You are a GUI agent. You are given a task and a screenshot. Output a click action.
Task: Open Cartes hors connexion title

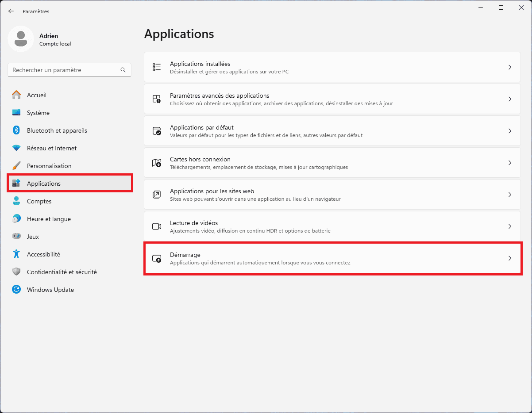point(200,159)
